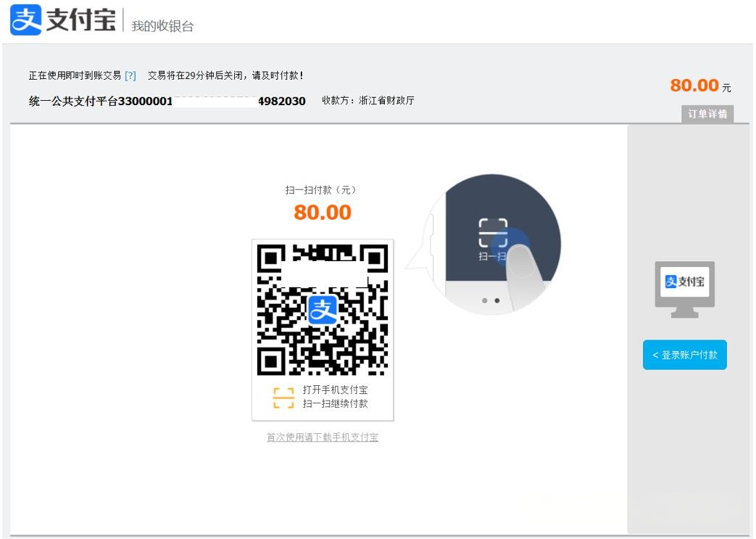
Task: Click the top-right 80.00 元 amount
Action: (699, 86)
